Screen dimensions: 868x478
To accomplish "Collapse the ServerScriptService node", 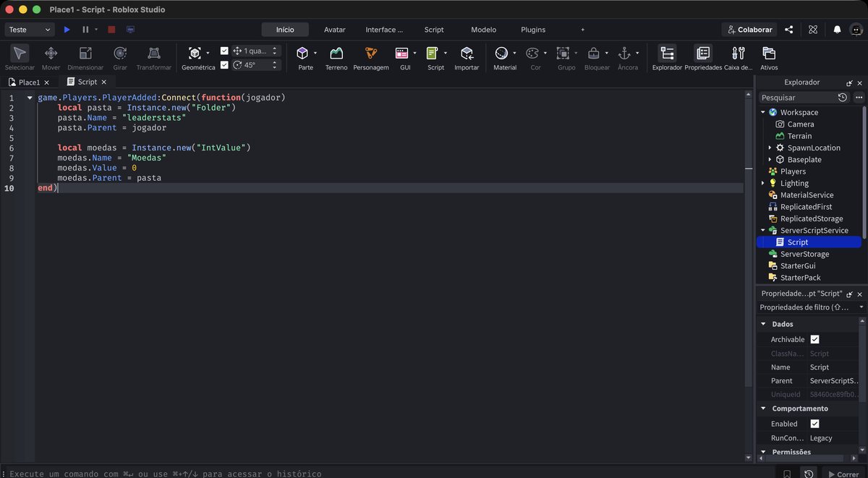I will [x=762, y=230].
